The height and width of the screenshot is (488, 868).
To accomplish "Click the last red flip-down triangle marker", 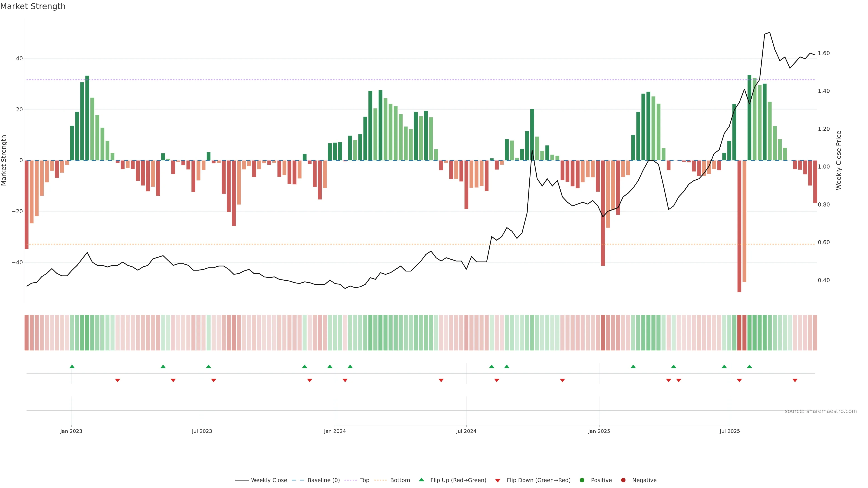I will pos(795,380).
